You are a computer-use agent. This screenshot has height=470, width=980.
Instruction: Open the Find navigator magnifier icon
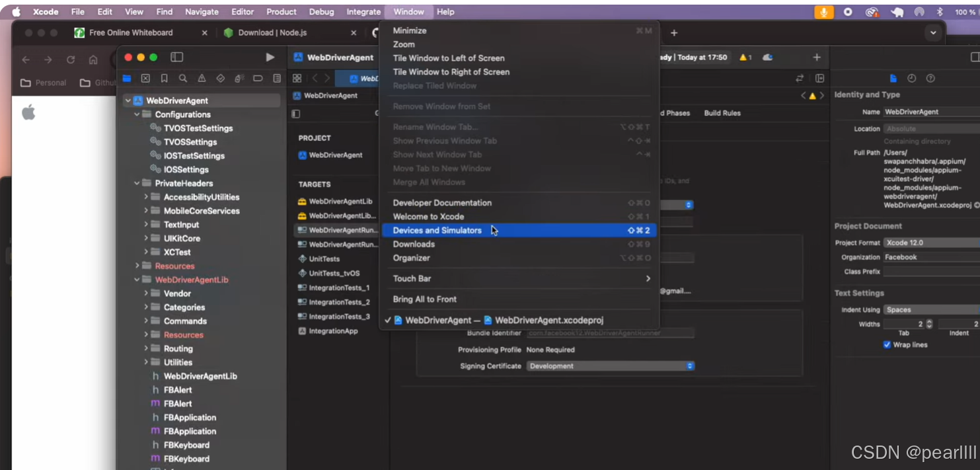coord(183,78)
